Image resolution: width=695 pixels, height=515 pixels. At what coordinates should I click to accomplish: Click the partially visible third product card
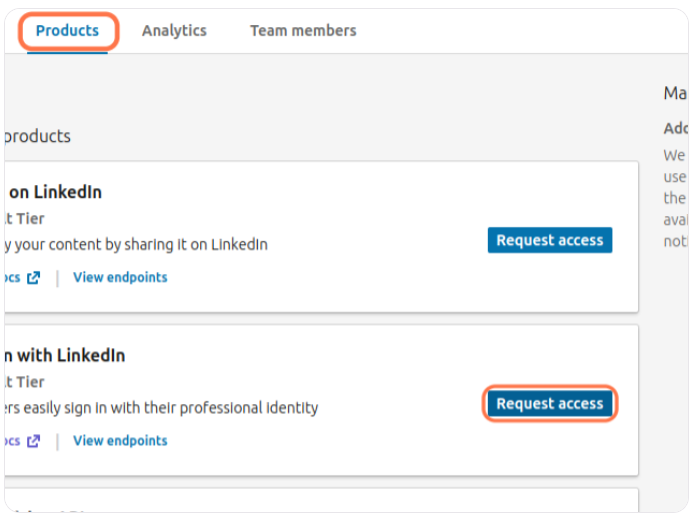point(320,501)
